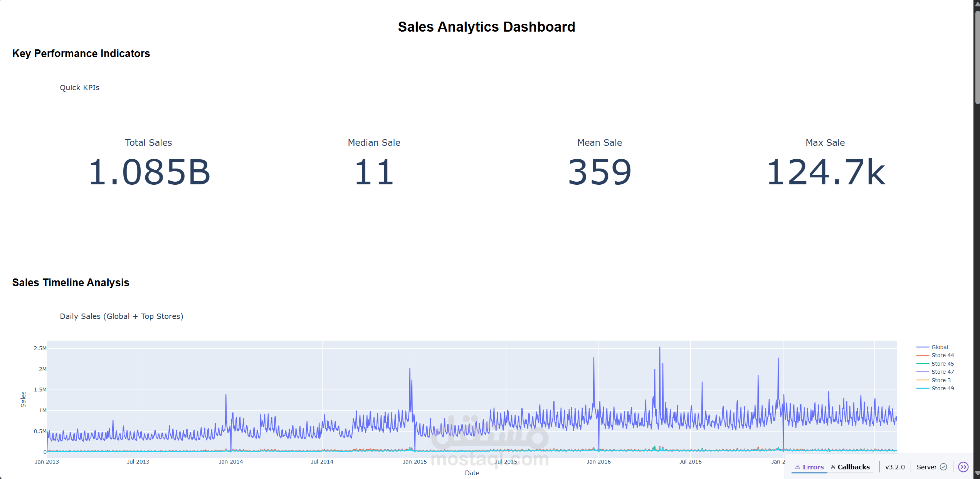The image size is (980, 479).
Task: Click the Server status checkmark icon
Action: pyautogui.click(x=943, y=467)
